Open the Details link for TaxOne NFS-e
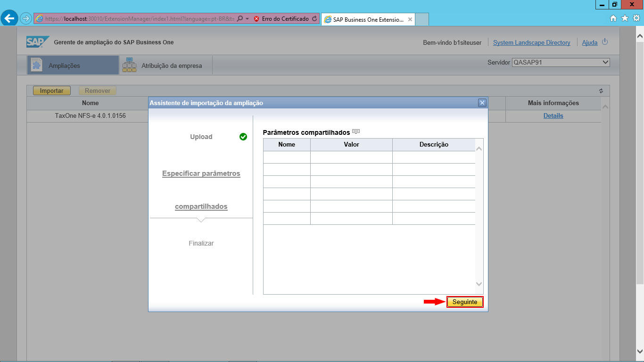The height and width of the screenshot is (362, 644). pos(553,116)
